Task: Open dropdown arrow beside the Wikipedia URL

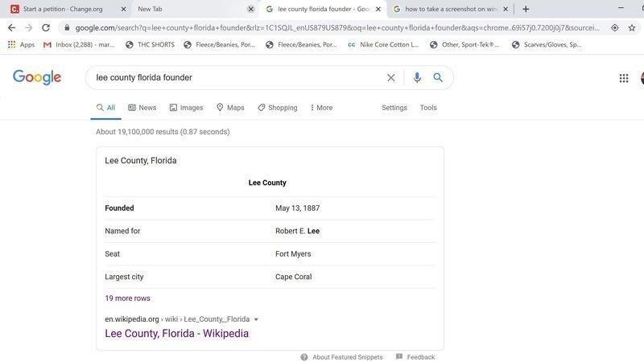Action: click(256, 319)
